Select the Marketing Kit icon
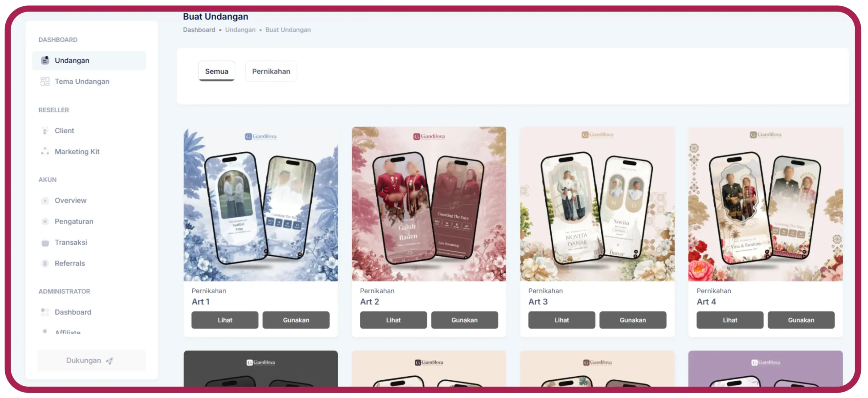Screen dimensions: 868x398 pos(45,151)
